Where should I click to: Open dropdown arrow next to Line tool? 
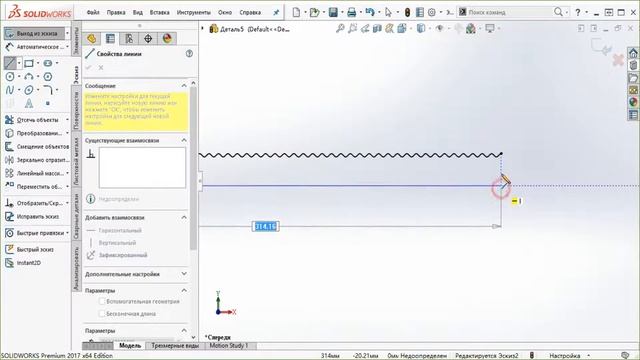click(x=19, y=63)
